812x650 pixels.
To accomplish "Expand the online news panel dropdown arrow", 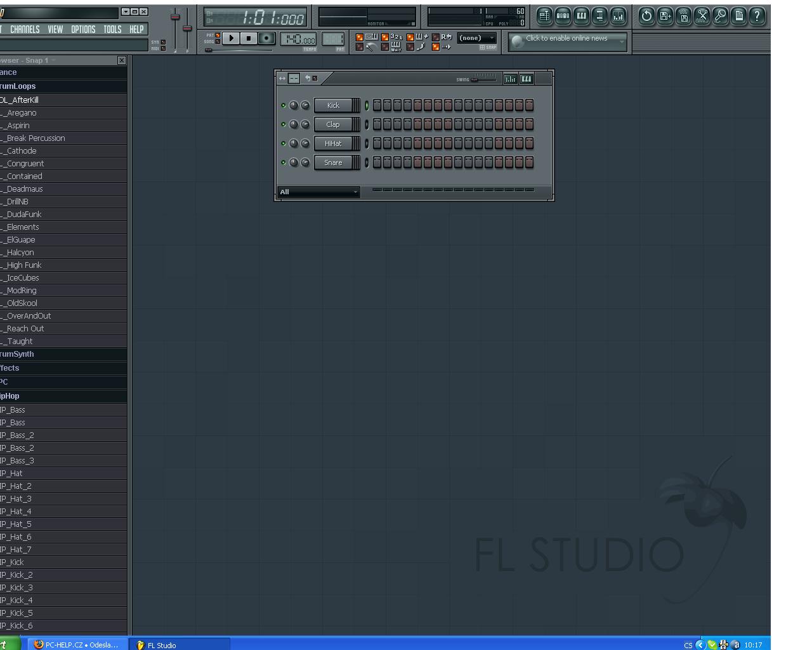I will coord(622,42).
